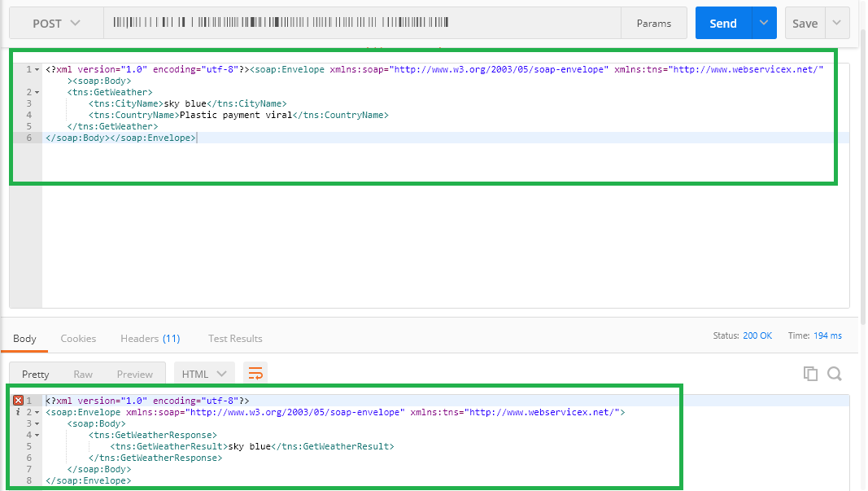Select the Raw response view

[x=83, y=375]
